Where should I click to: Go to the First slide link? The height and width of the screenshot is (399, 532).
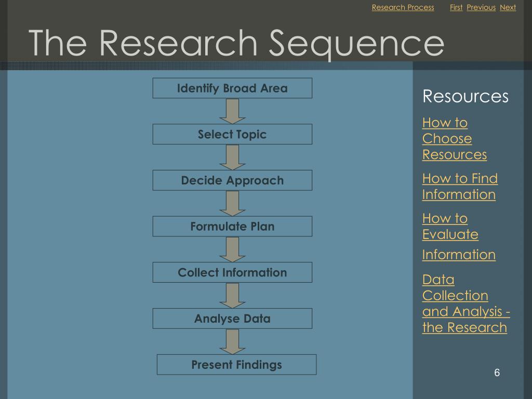click(456, 7)
